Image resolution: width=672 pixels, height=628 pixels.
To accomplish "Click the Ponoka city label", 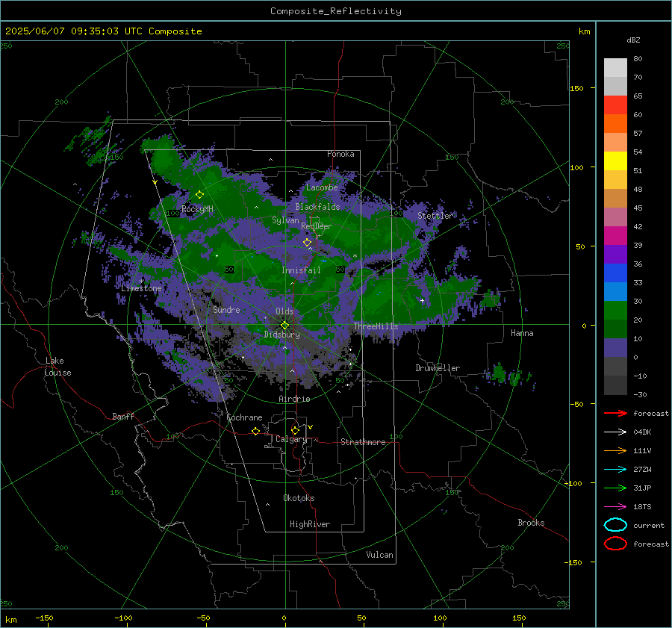I will pyautogui.click(x=340, y=154).
